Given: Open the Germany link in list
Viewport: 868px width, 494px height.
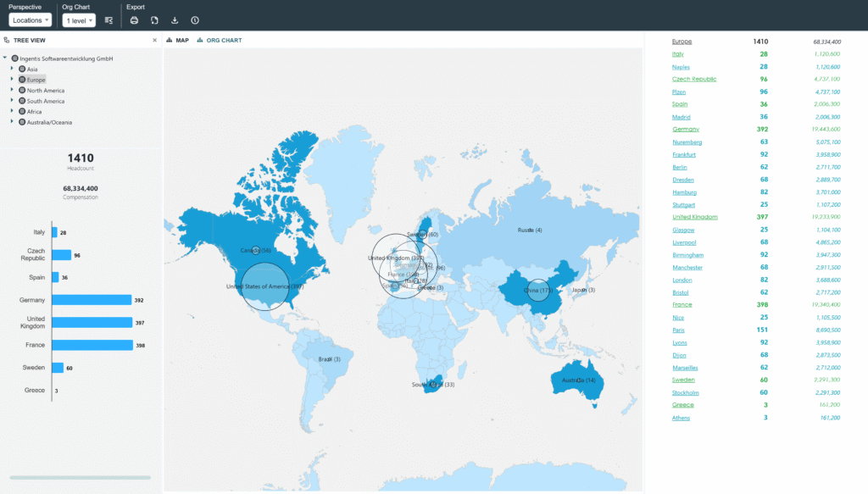Looking at the screenshot, I should [x=686, y=130].
